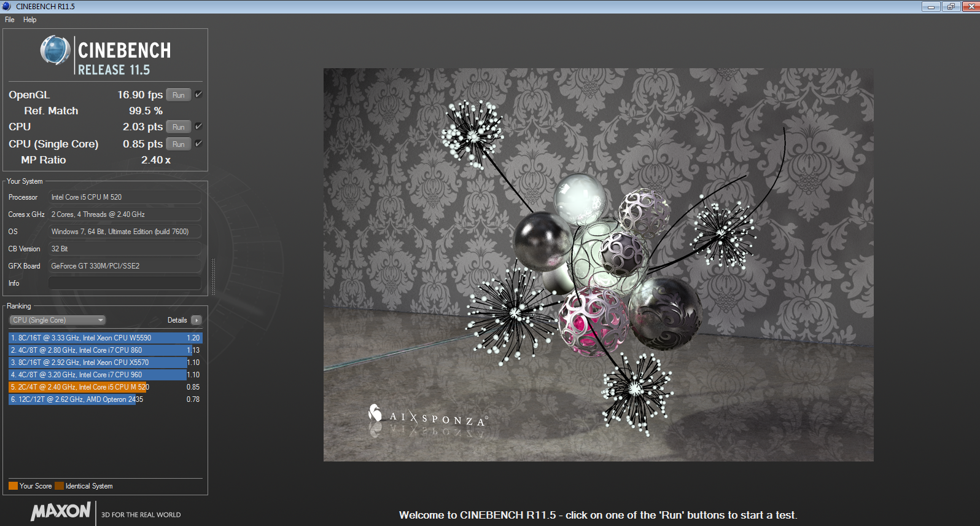Click the Cinebench globe logo icon
The width and height of the screenshot is (980, 526).
55,50
